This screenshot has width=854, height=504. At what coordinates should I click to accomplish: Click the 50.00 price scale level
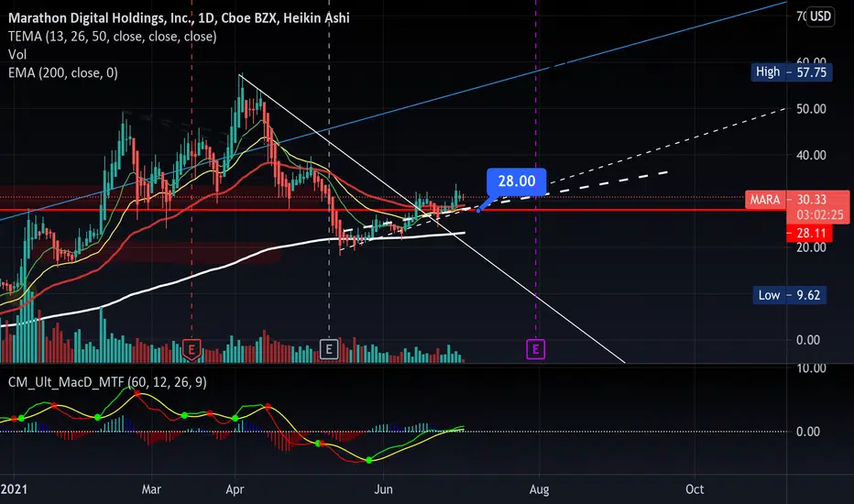[x=811, y=109]
